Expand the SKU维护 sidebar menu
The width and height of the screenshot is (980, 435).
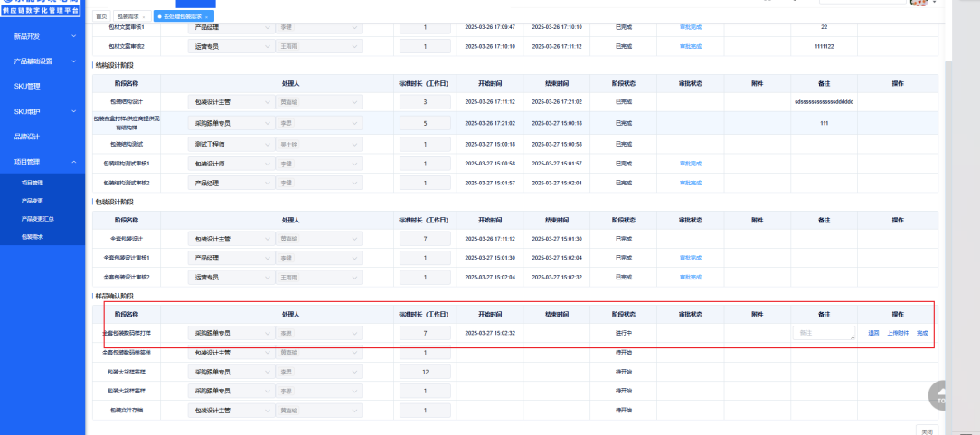73,111
